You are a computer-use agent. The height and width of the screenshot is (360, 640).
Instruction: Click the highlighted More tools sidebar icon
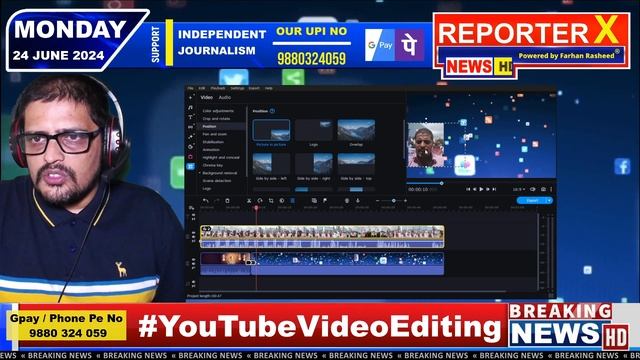[191, 167]
